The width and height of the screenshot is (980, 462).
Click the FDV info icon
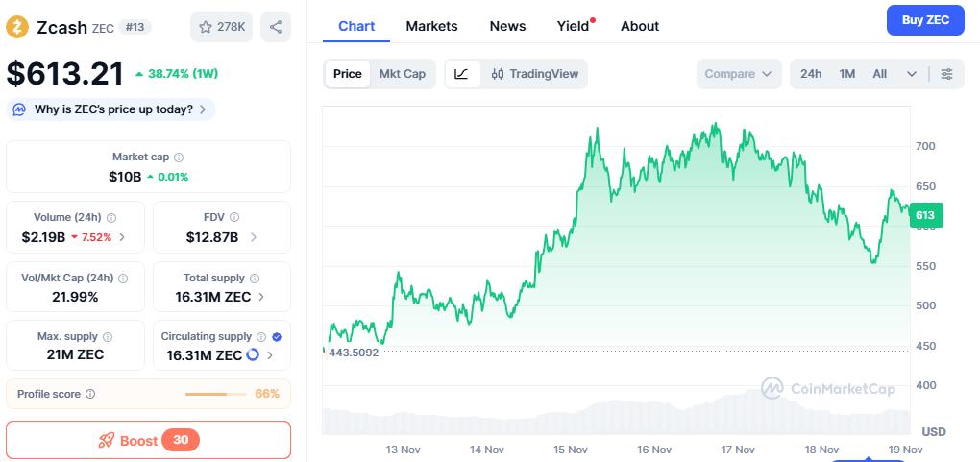pos(234,218)
